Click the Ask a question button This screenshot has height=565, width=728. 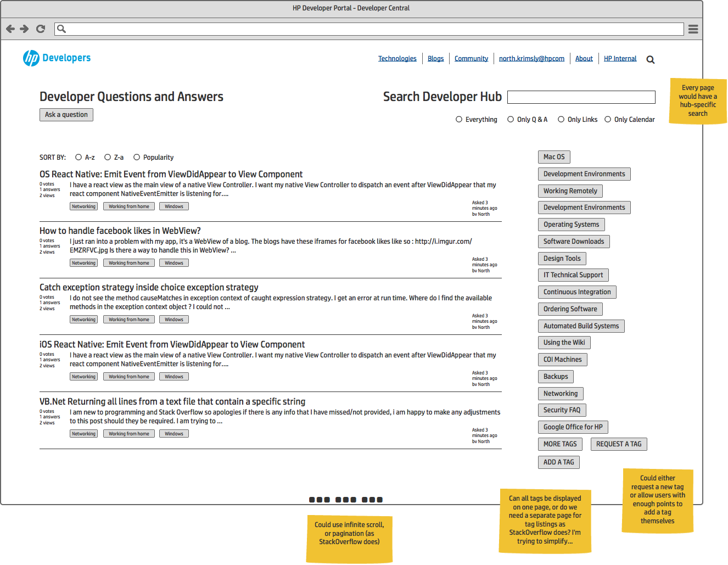(66, 115)
